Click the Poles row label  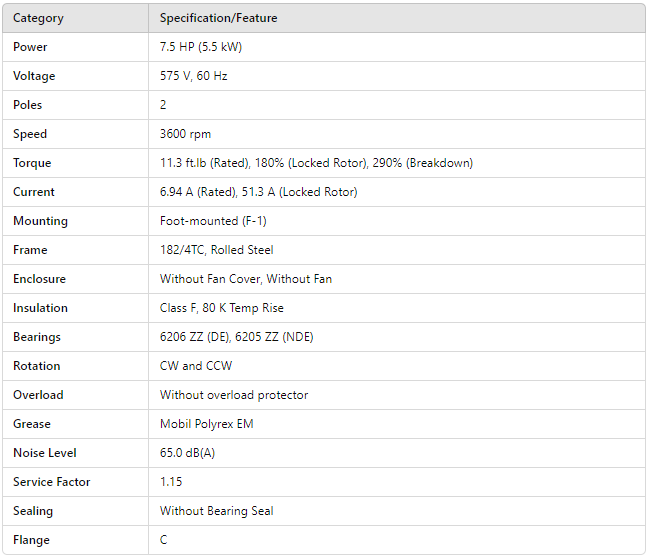tap(28, 105)
